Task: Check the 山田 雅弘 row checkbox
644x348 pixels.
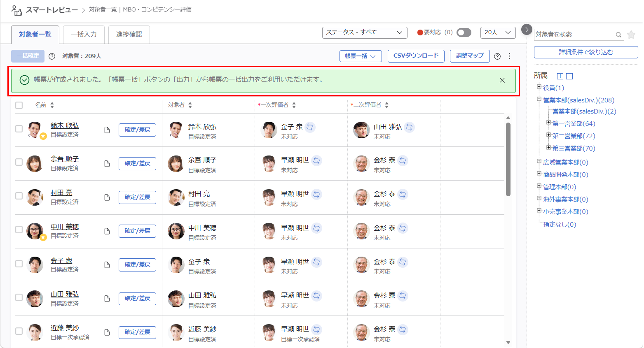Action: coord(19,297)
